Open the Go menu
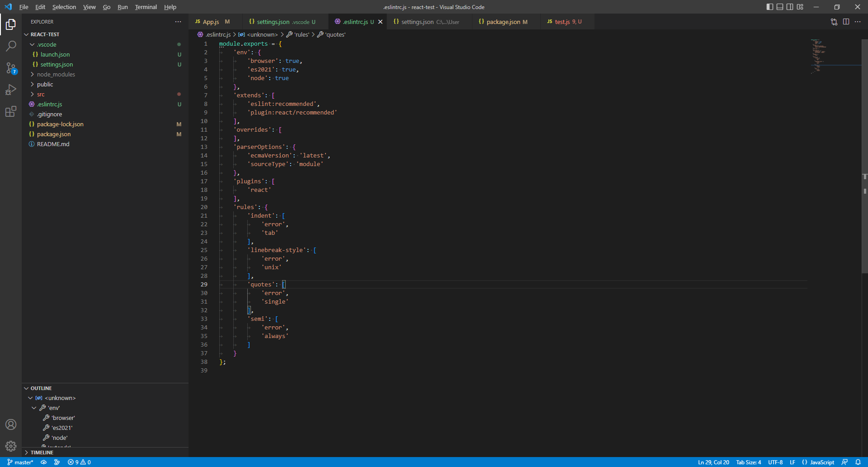Screen dimensions: 868x467 (107, 7)
